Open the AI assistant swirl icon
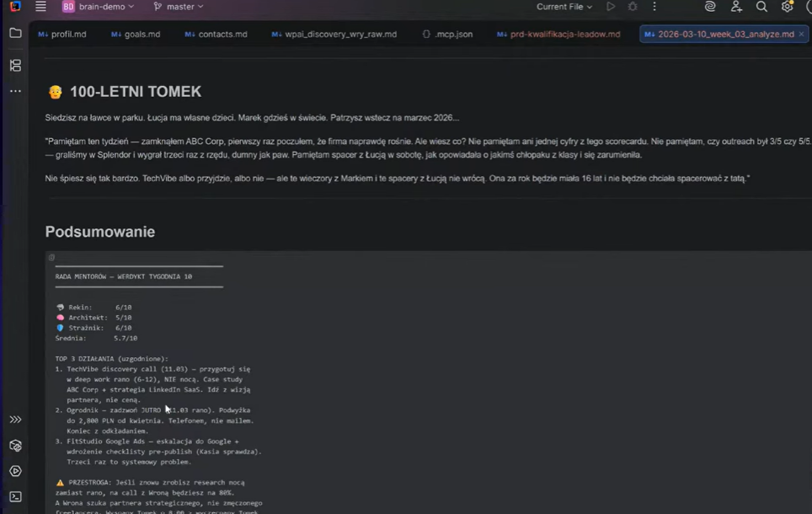 (x=710, y=7)
